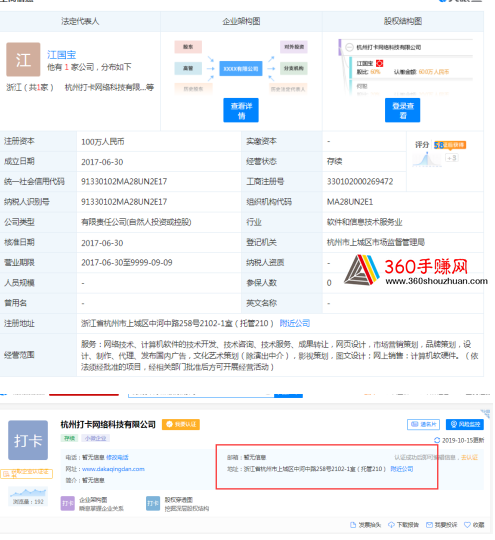Click the 杭州打卡网络科技有限公司 title heading
The height and width of the screenshot is (540, 495).
point(108,424)
